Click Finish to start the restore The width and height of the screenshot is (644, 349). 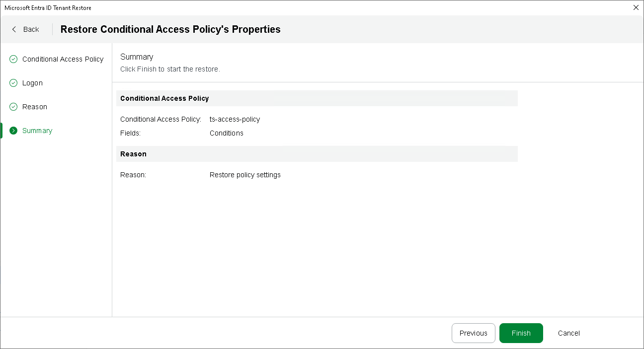[521, 333]
